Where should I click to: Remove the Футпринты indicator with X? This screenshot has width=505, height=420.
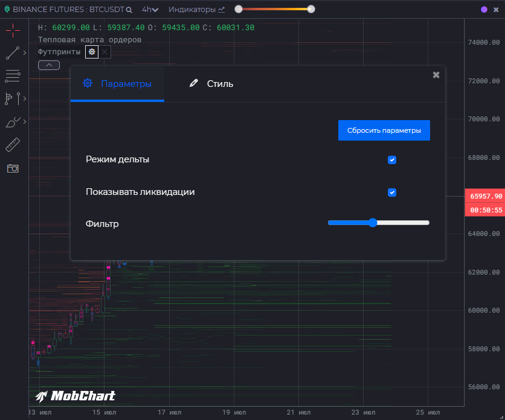coord(105,52)
